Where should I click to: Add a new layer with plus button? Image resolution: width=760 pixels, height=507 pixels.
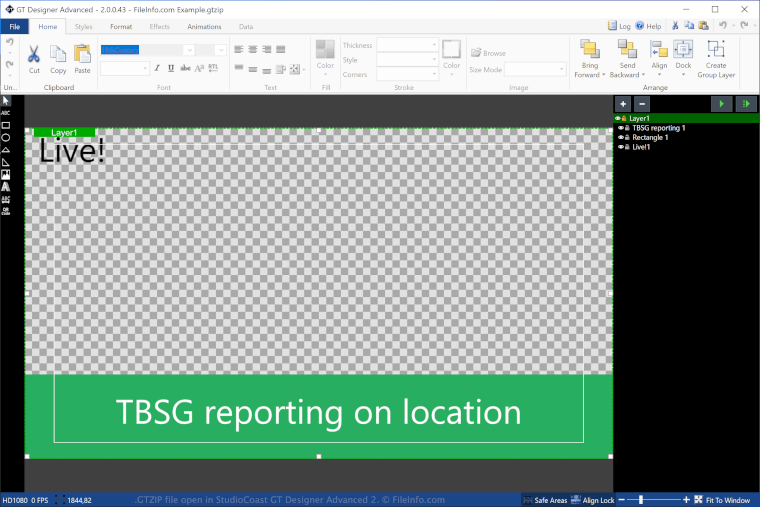(623, 104)
